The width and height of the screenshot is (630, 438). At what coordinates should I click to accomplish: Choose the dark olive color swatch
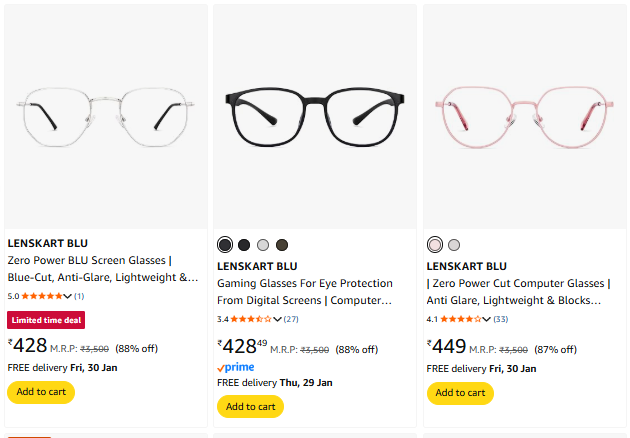click(282, 245)
